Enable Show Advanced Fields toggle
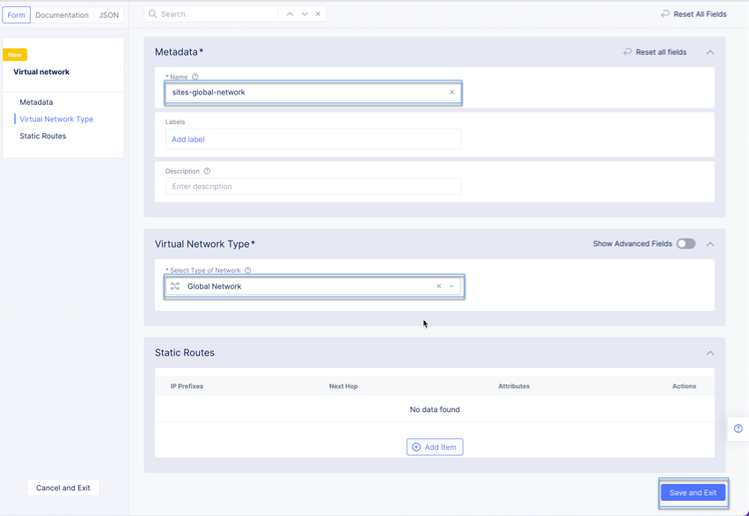Screen dimensions: 749x516 pos(685,244)
